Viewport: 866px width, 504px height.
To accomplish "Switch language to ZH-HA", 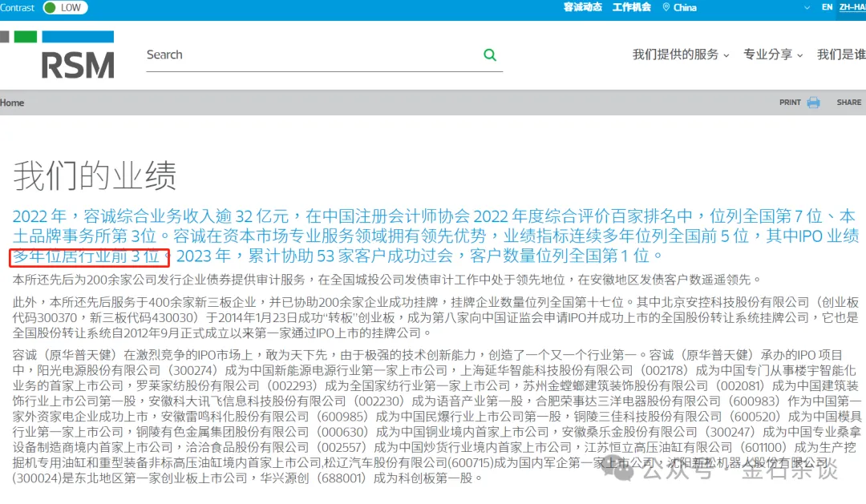I will point(852,7).
